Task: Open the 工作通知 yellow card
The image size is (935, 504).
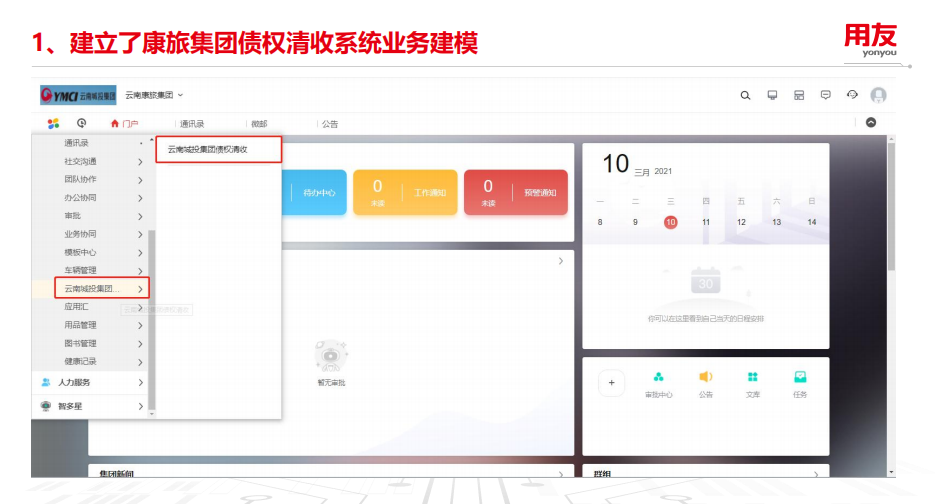Action: (405, 193)
